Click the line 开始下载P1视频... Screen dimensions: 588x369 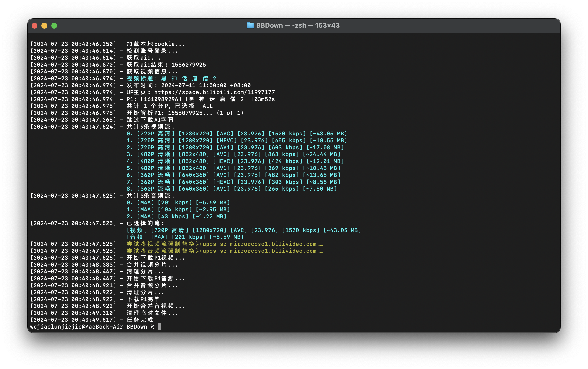click(x=156, y=258)
